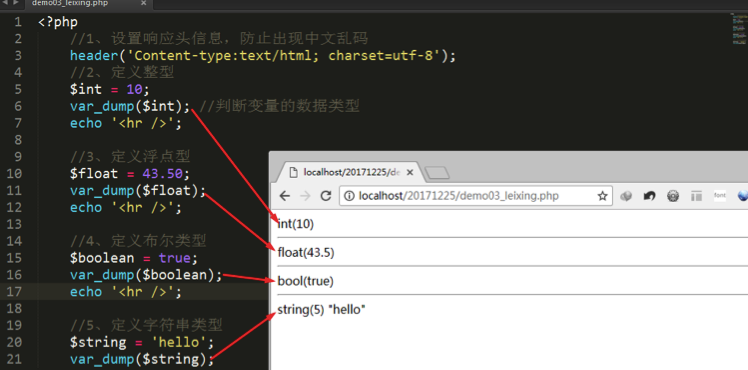Click the 'Content-type:text/html; charset=utf-8' string
748x370 pixels.
[x=283, y=56]
